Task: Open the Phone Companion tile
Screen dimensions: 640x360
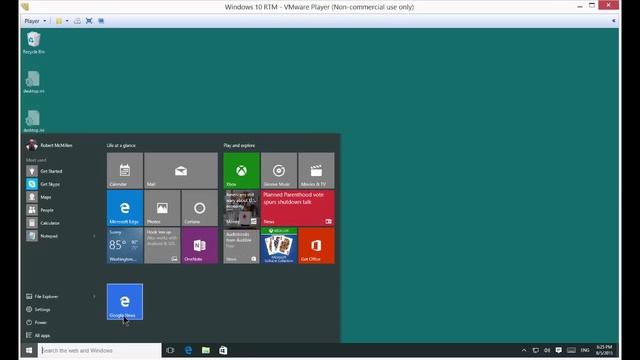Action: pyautogui.click(x=162, y=246)
